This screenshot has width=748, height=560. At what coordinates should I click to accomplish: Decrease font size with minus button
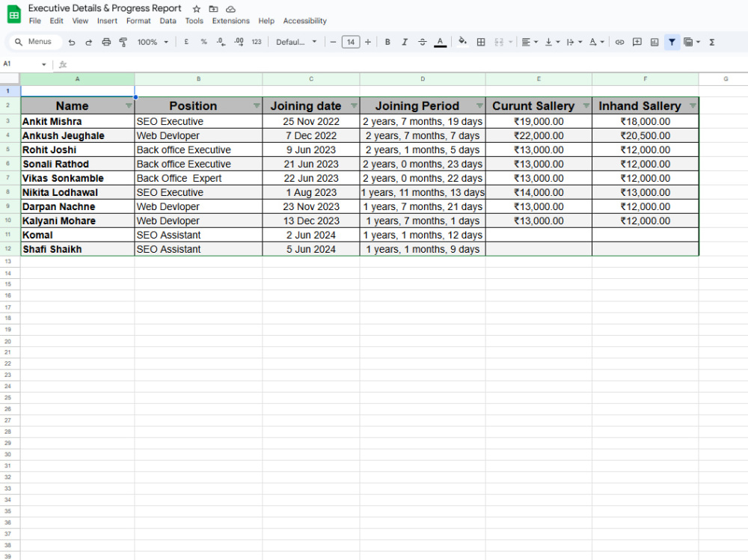click(x=333, y=42)
